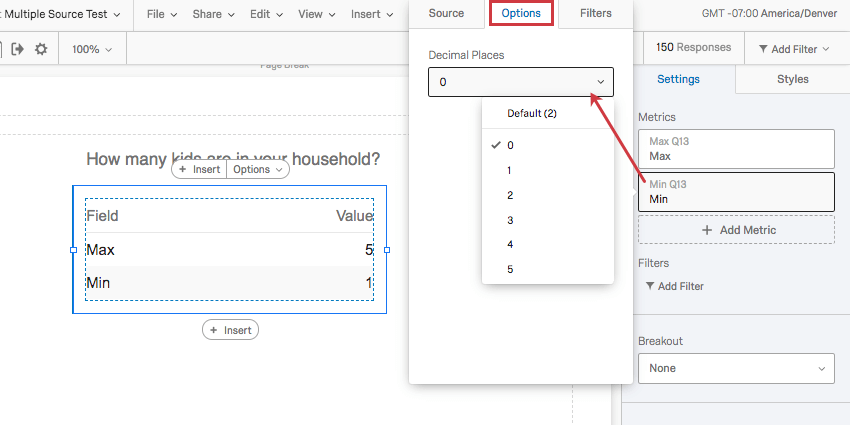The width and height of the screenshot is (850, 425).
Task: Open the report settings gear icon
Action: coord(41,49)
